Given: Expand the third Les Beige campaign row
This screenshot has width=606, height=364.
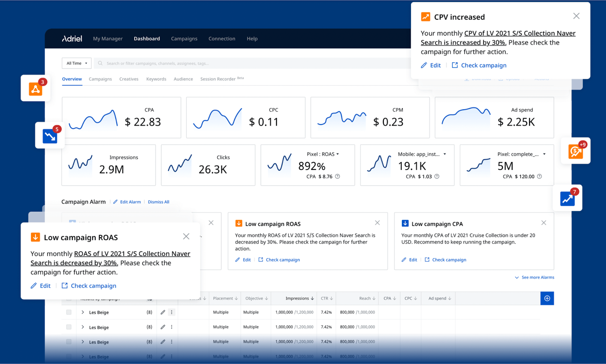Looking at the screenshot, I should tap(83, 342).
